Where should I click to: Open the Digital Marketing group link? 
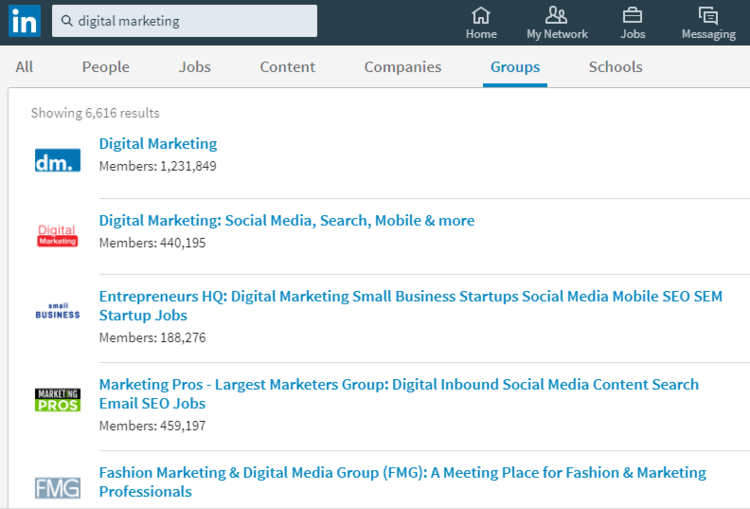point(158,144)
